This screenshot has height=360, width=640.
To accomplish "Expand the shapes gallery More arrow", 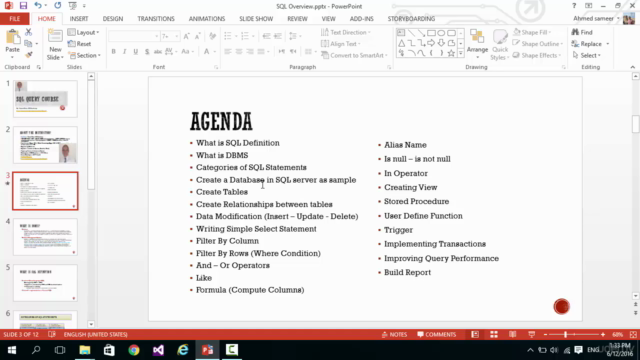I will click(461, 53).
